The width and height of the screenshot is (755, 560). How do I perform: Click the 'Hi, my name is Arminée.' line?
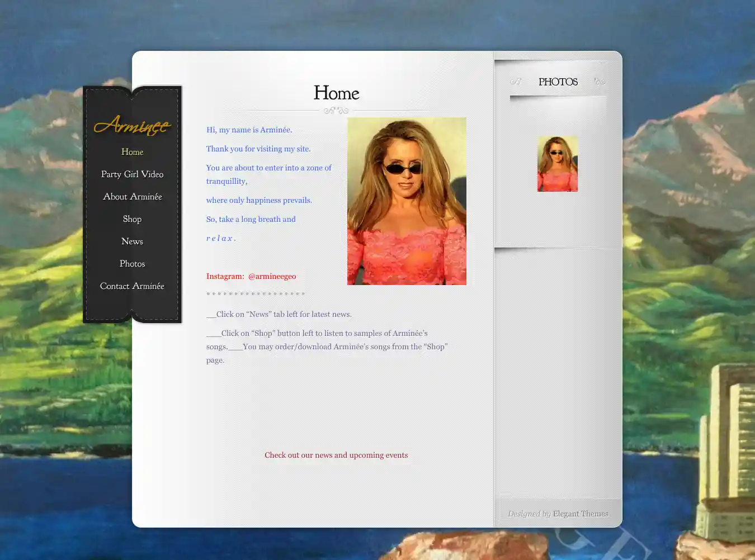pos(249,130)
